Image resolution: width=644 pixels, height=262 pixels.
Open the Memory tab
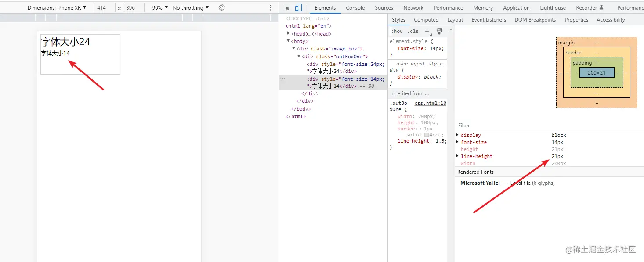pyautogui.click(x=483, y=7)
